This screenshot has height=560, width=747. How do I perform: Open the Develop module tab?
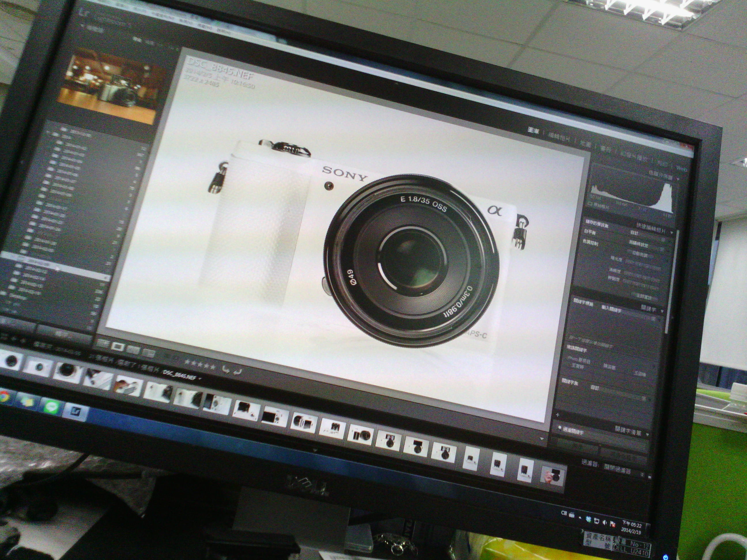point(560,137)
